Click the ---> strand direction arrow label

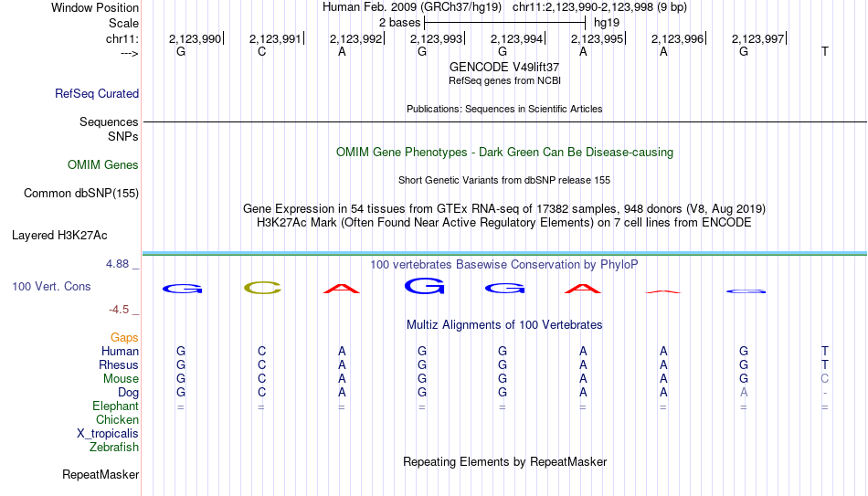pos(130,53)
